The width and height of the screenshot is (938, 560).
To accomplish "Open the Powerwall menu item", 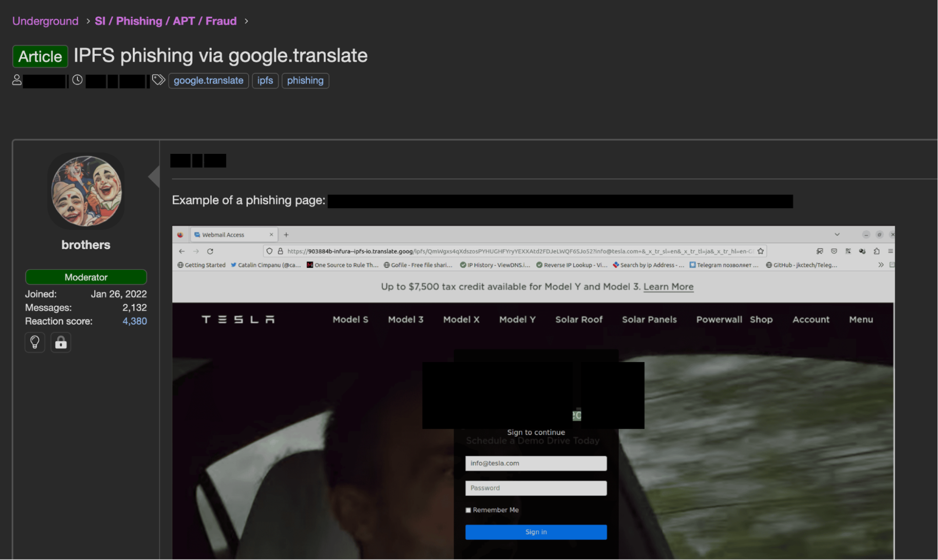I will click(x=719, y=319).
